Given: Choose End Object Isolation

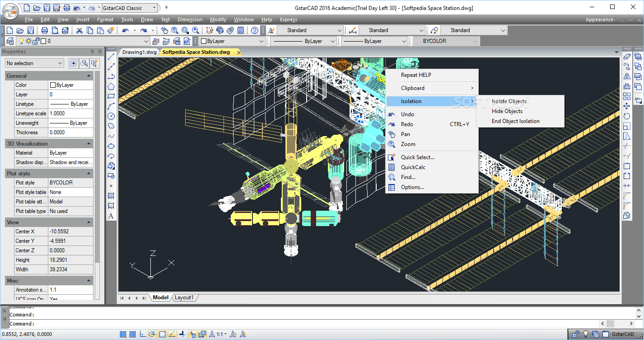Looking at the screenshot, I should (515, 121).
